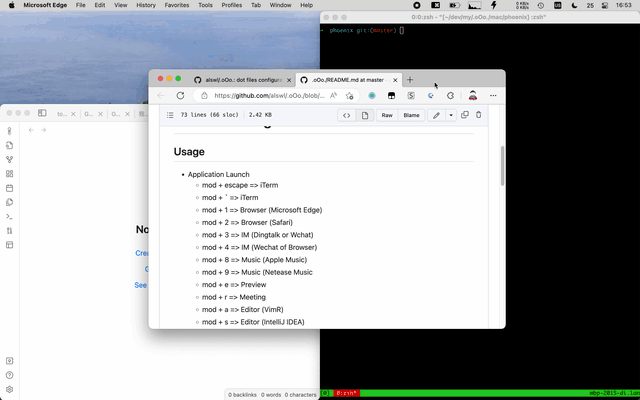Viewport: 640px width, 400px height.
Task: Open the Raw file view
Action: click(x=387, y=116)
